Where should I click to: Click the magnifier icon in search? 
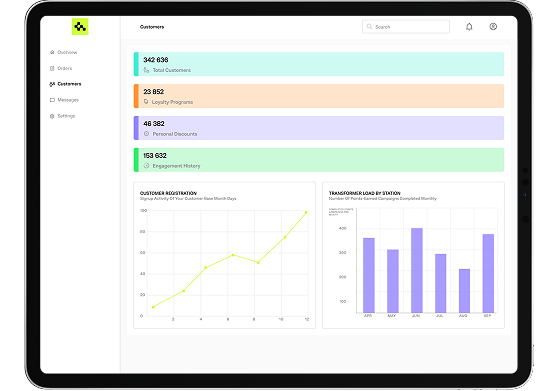(x=369, y=27)
